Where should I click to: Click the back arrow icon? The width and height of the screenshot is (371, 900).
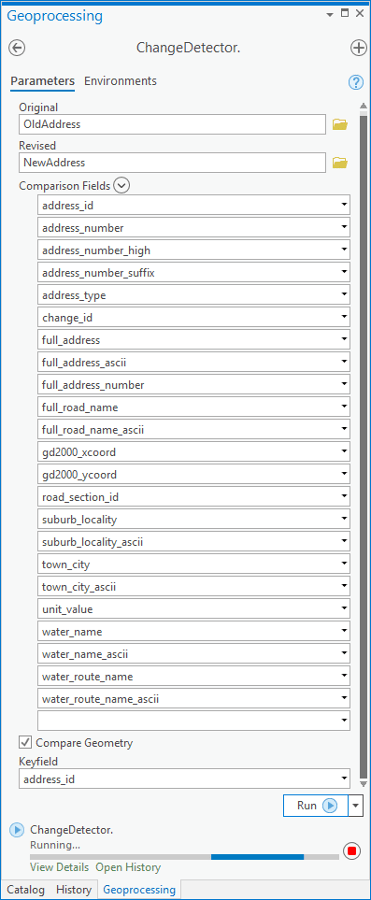point(17,48)
